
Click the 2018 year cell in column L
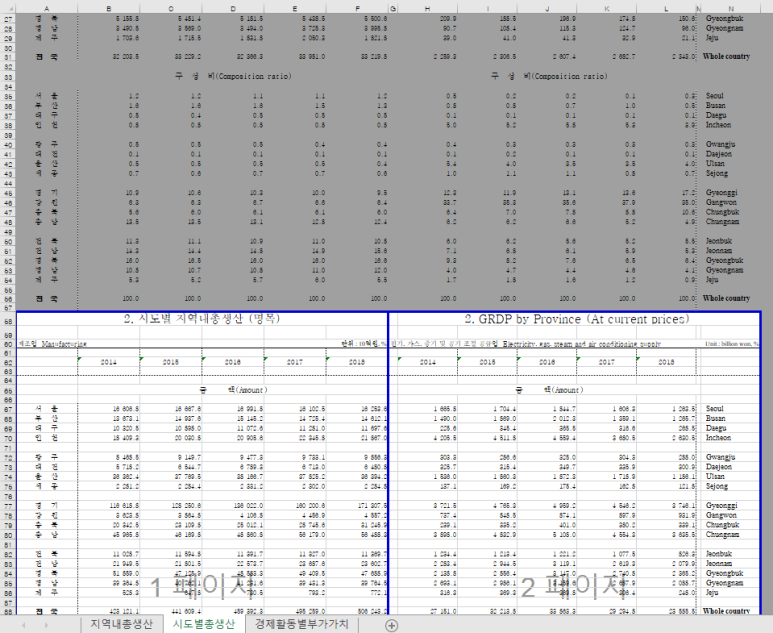pos(667,362)
